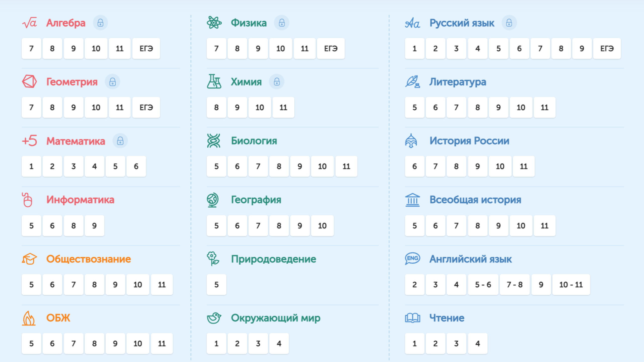Click the square root icon next to Алгебра
This screenshot has width=644, height=362.
pyautogui.click(x=29, y=23)
